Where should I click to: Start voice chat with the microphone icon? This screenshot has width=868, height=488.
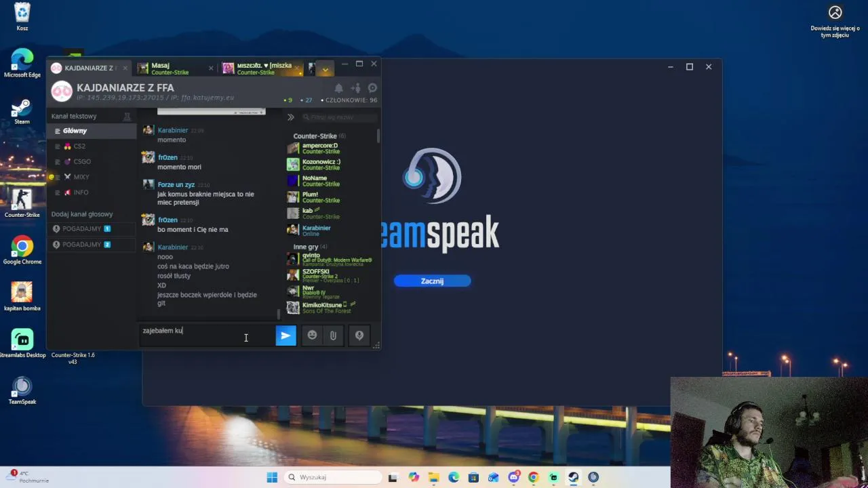tap(359, 335)
